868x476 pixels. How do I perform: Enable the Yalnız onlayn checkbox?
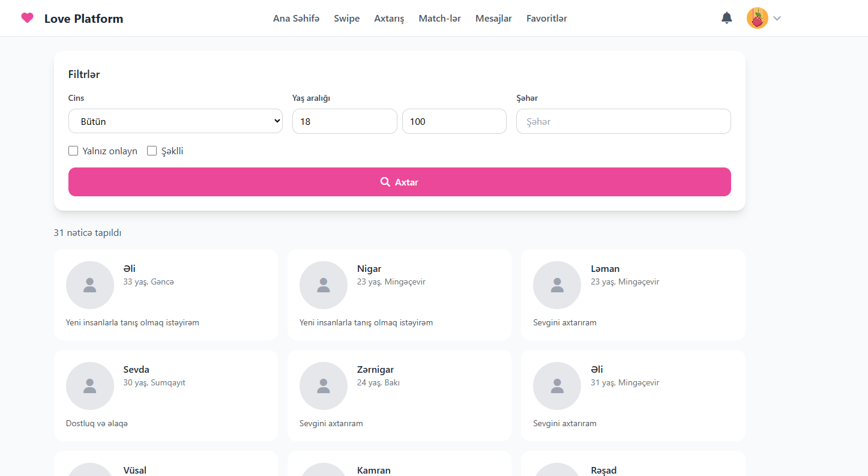pyautogui.click(x=73, y=151)
